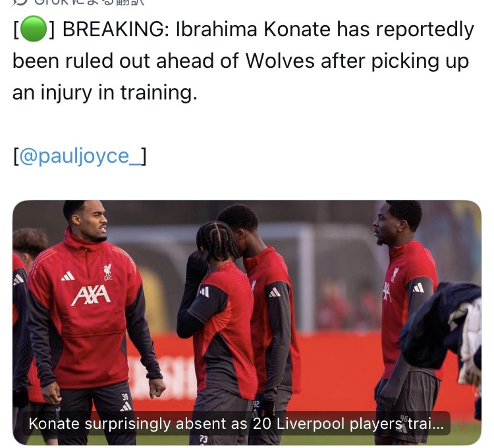Click the word Wolves in the post
Screen dimensions: 494x448
[280, 61]
